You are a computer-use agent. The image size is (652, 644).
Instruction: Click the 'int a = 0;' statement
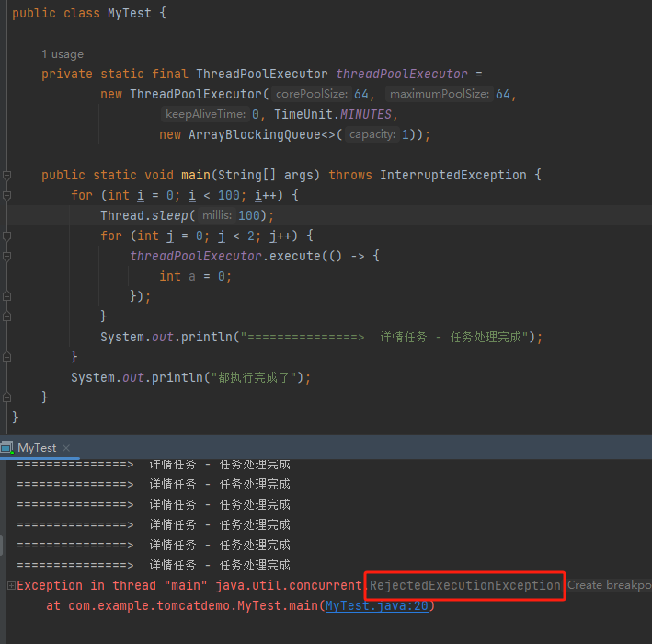(196, 276)
